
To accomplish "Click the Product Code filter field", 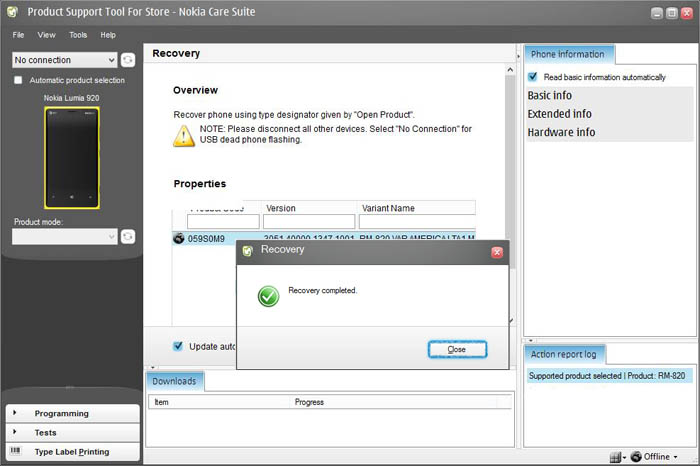I will [x=223, y=221].
